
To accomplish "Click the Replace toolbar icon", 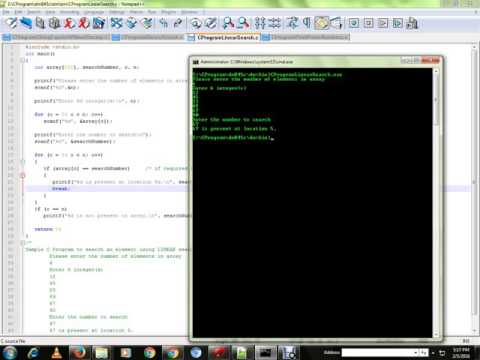I will (x=211, y=23).
